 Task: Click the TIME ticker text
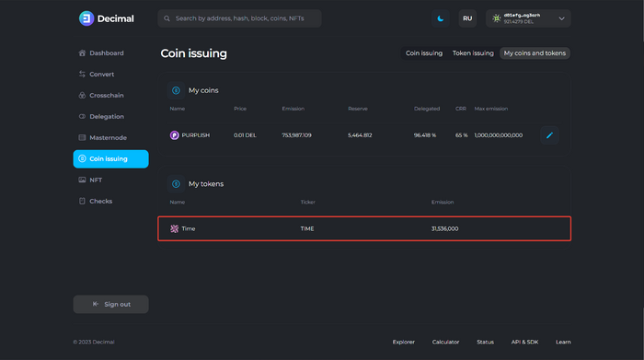[x=307, y=229]
